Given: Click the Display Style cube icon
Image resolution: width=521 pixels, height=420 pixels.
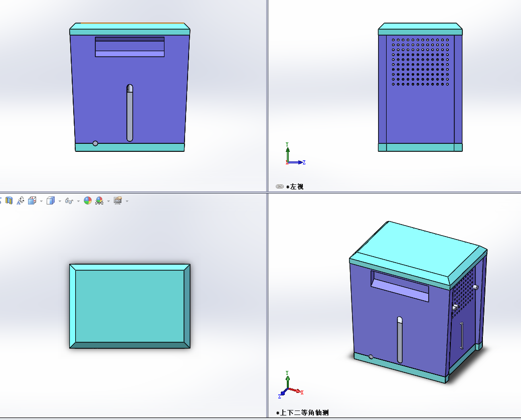Looking at the screenshot, I should (51, 200).
